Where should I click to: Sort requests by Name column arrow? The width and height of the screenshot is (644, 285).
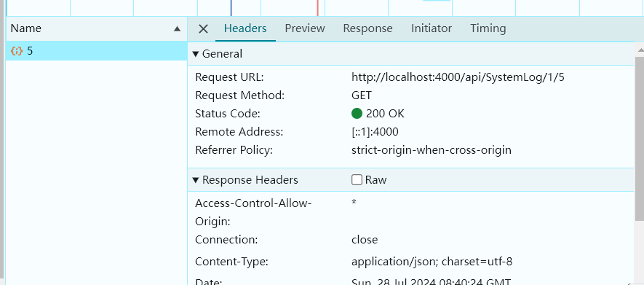177,28
